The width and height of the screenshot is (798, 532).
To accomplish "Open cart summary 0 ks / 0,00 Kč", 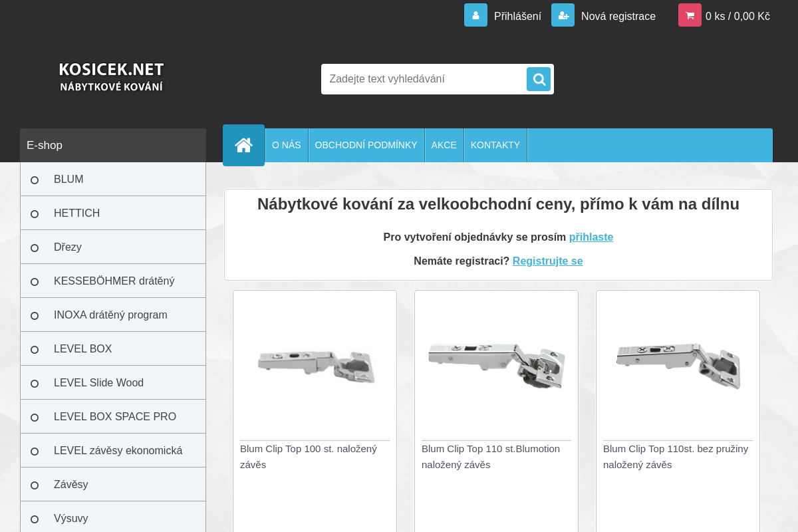I will [737, 16].
